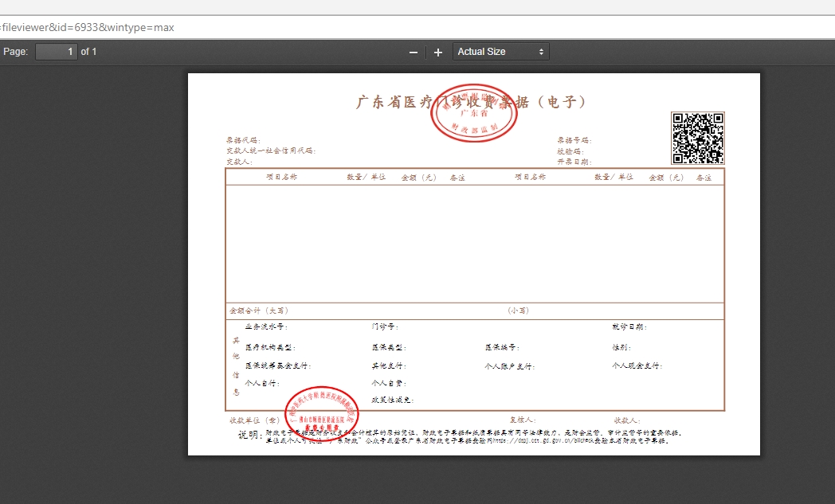835x504 pixels.
Task: Click the QR code on the receipt
Action: point(697,138)
